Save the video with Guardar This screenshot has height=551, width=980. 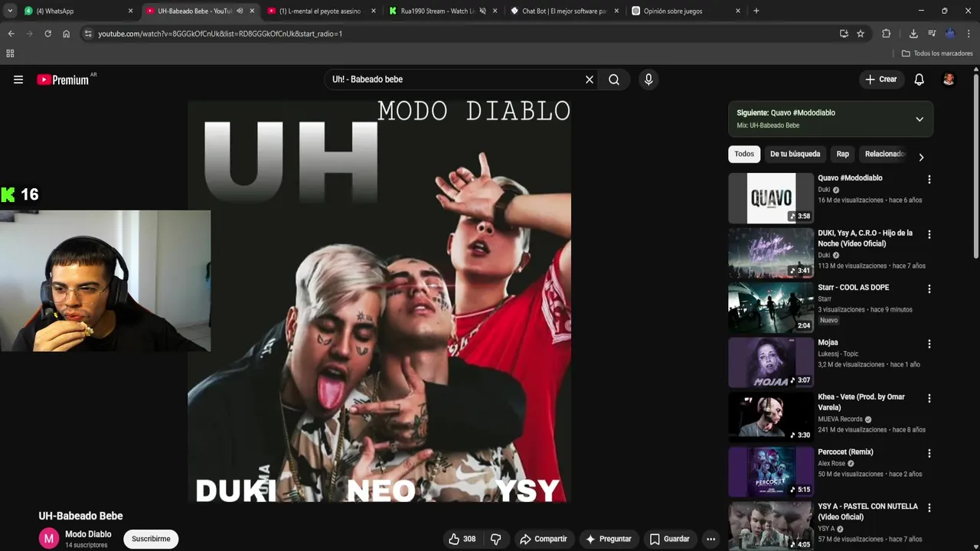click(x=670, y=539)
